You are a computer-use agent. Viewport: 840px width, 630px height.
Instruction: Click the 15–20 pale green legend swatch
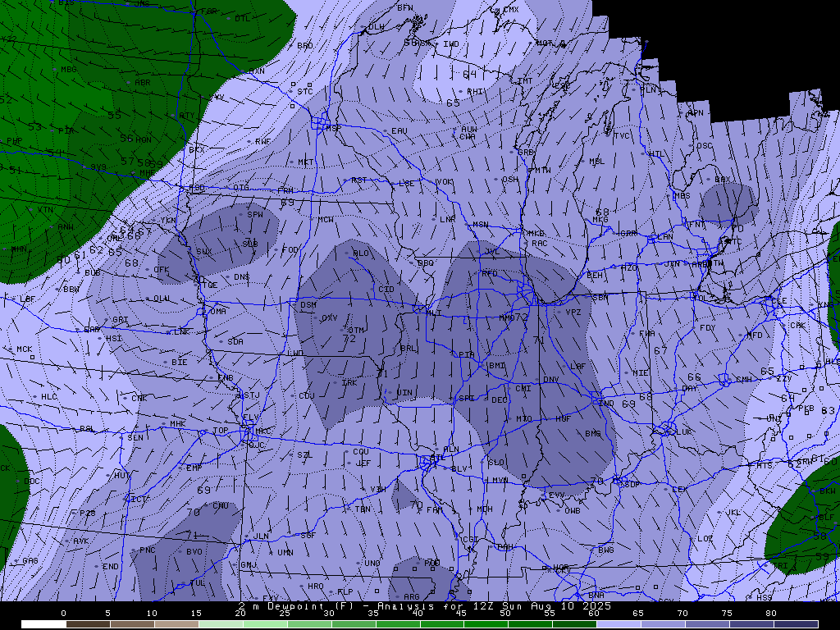(x=221, y=624)
